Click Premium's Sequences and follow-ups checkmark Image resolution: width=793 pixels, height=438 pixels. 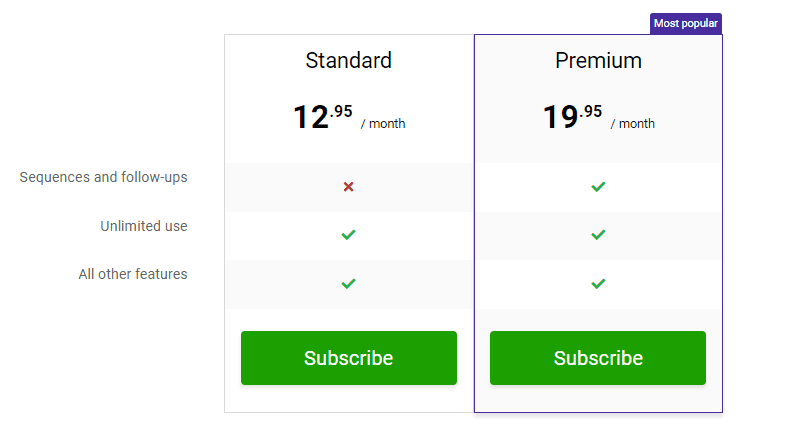pyautogui.click(x=598, y=187)
